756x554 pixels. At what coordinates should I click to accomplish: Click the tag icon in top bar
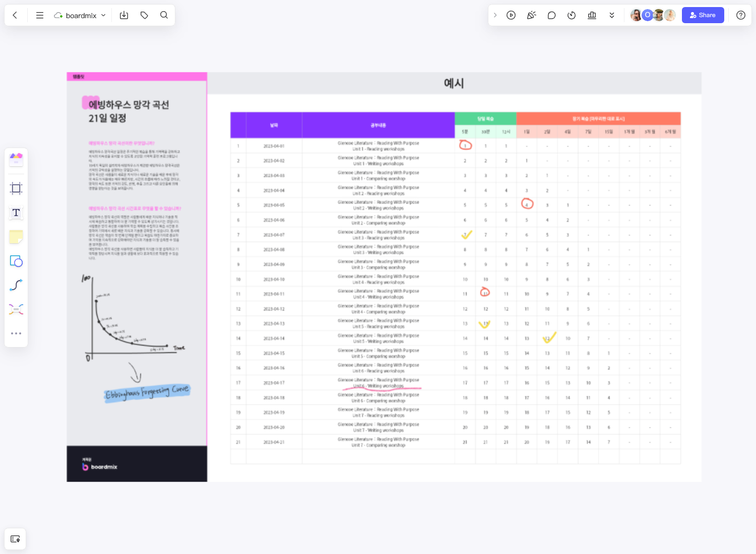144,15
